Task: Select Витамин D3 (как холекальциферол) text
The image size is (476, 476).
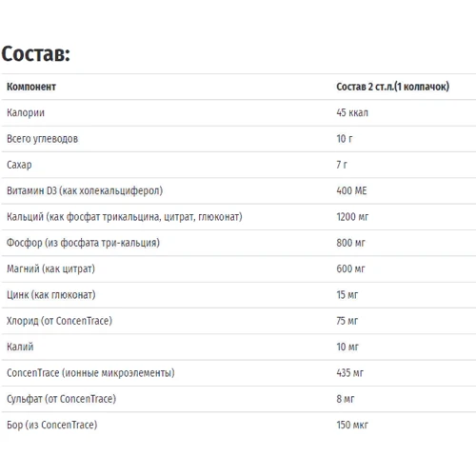Action: [85, 190]
